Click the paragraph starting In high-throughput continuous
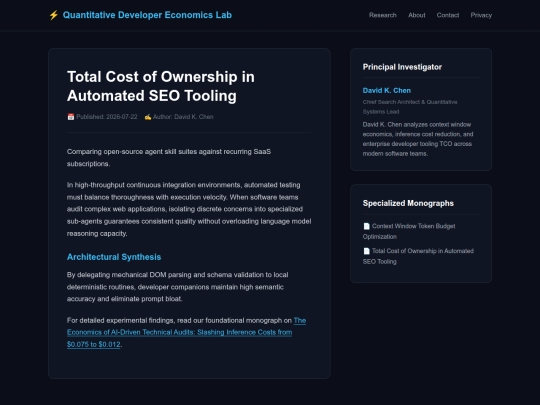 coord(189,209)
